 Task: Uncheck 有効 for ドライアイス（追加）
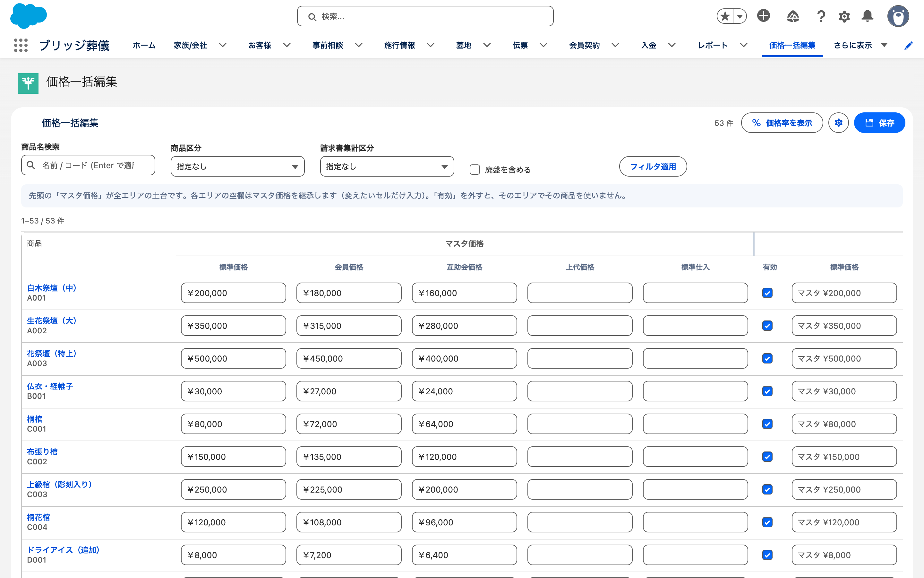click(767, 555)
